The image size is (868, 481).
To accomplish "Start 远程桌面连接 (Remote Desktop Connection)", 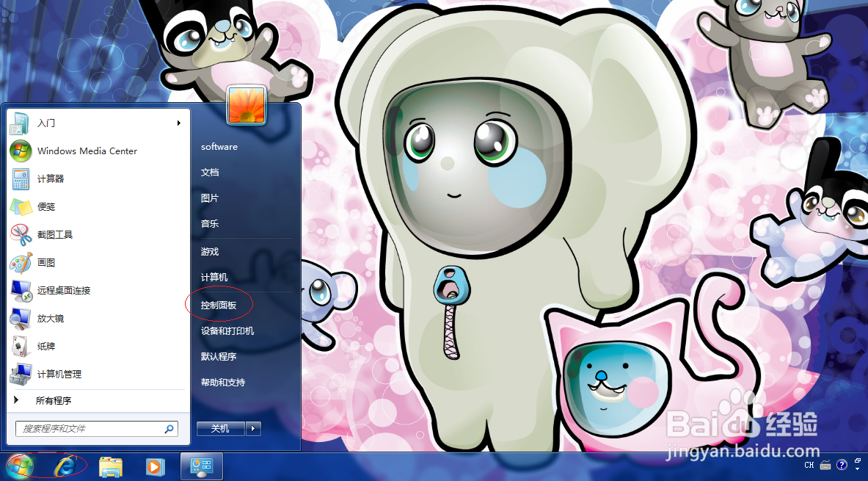I will point(98,290).
